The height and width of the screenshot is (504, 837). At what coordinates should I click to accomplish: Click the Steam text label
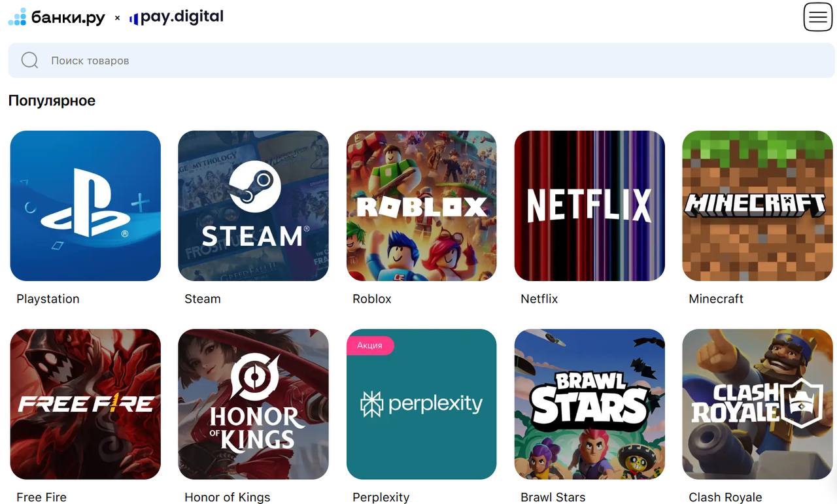203,299
